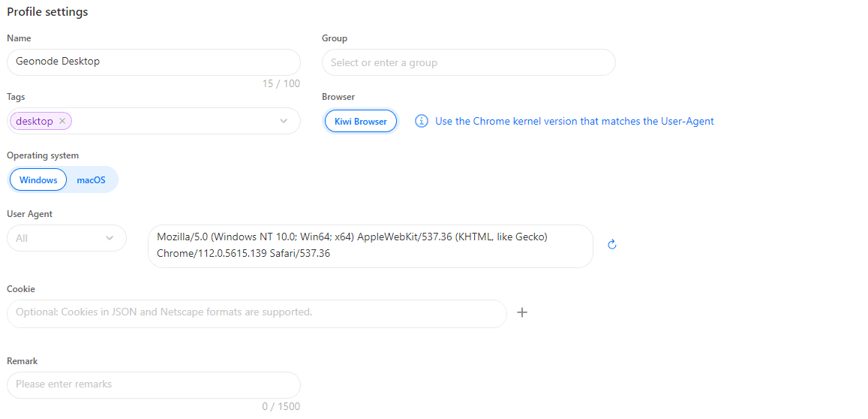Select Windows as the operating system
The image size is (868, 419).
(38, 179)
